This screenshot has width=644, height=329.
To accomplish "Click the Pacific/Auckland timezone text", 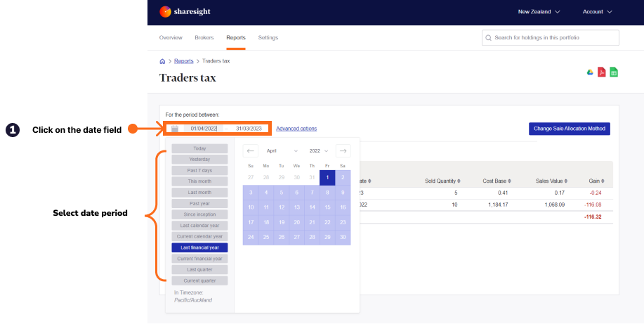I will click(193, 300).
